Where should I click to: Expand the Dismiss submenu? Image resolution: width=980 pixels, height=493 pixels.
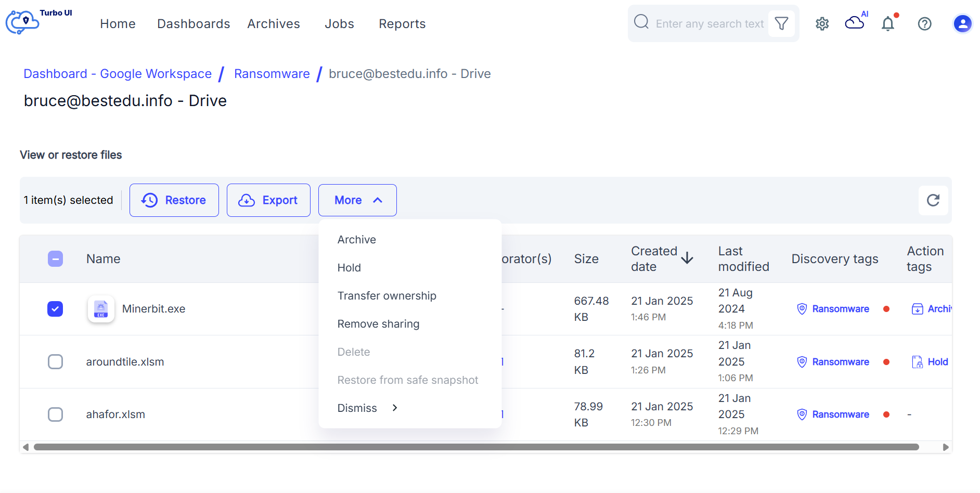click(x=367, y=408)
